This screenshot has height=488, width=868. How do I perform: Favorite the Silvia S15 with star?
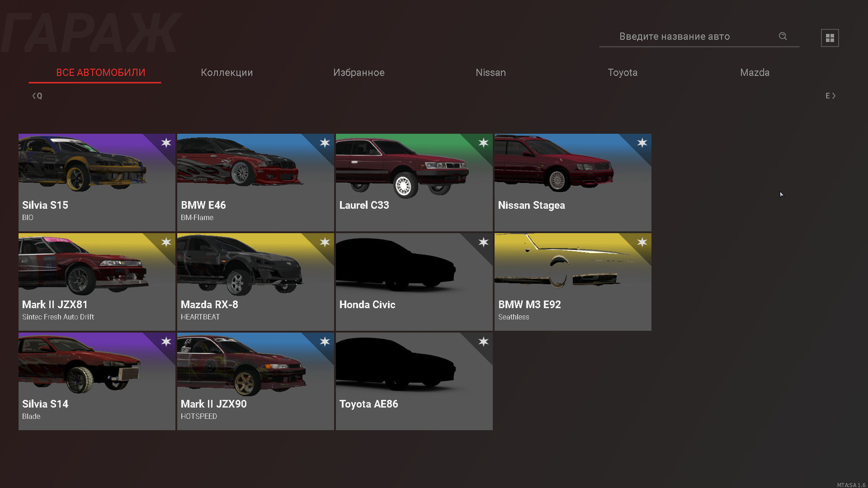[166, 143]
